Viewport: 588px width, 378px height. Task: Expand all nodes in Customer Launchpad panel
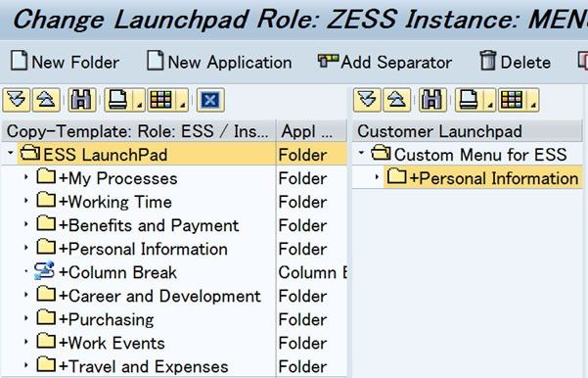(x=367, y=100)
